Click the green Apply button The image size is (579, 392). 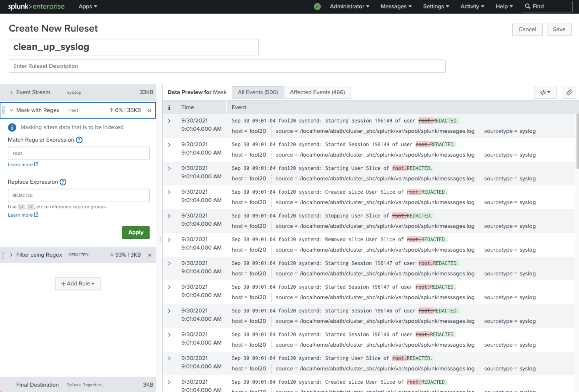tap(136, 232)
